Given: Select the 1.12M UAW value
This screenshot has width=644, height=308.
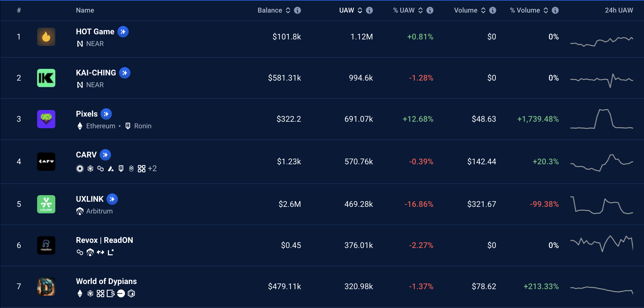Looking at the screenshot, I should click(361, 37).
